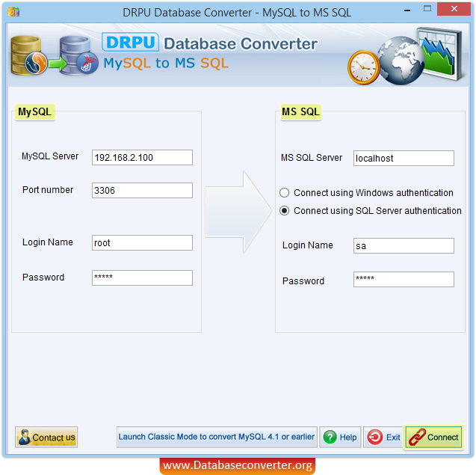
Task: Click the Port number field showing 3306
Action: 142,190
